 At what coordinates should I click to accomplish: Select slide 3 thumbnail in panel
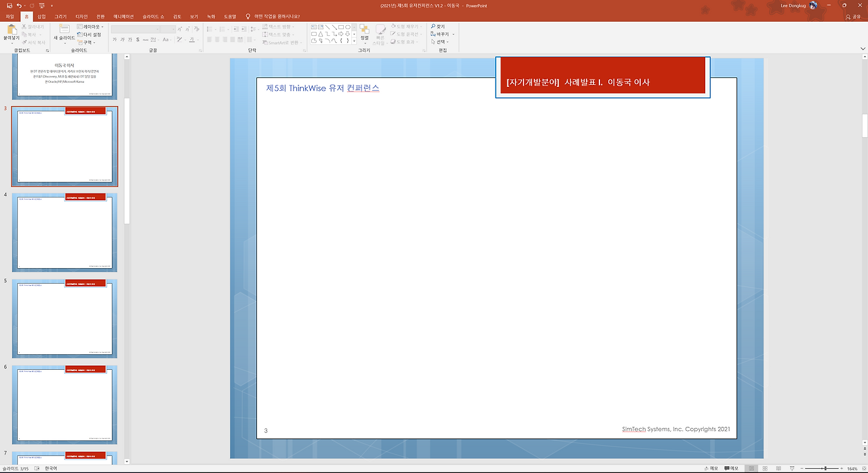pos(64,146)
